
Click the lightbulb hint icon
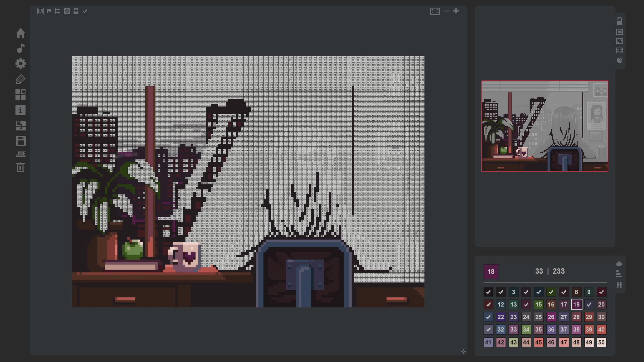(620, 61)
